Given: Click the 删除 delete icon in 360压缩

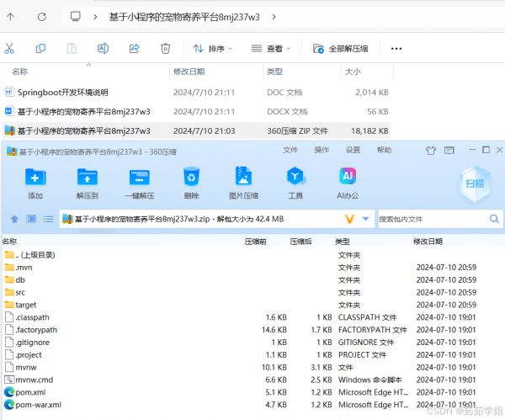Looking at the screenshot, I should [x=191, y=183].
